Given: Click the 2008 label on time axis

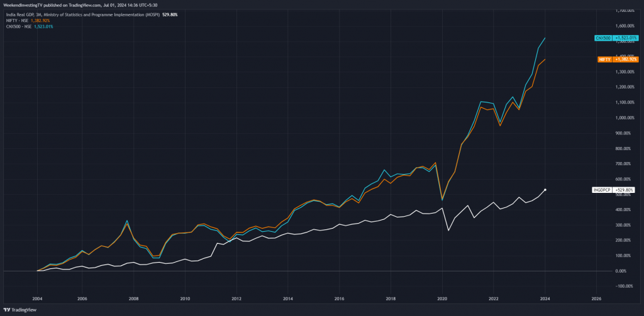Looking at the screenshot, I should (x=135, y=298).
